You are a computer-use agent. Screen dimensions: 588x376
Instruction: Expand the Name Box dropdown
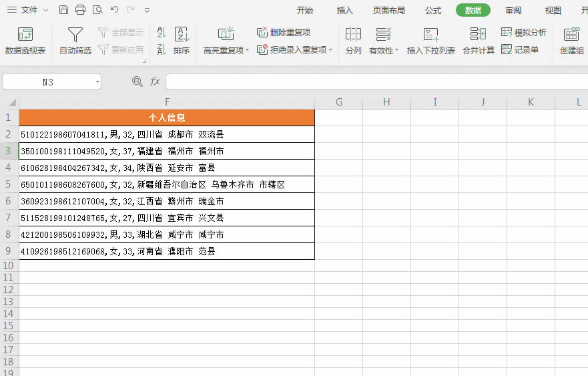coord(97,81)
